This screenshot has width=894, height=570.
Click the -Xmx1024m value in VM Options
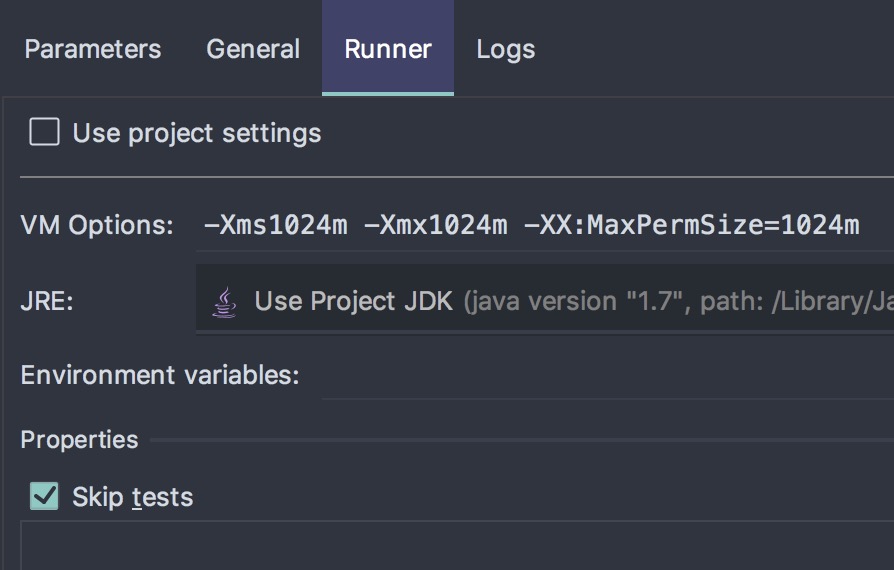coord(435,225)
